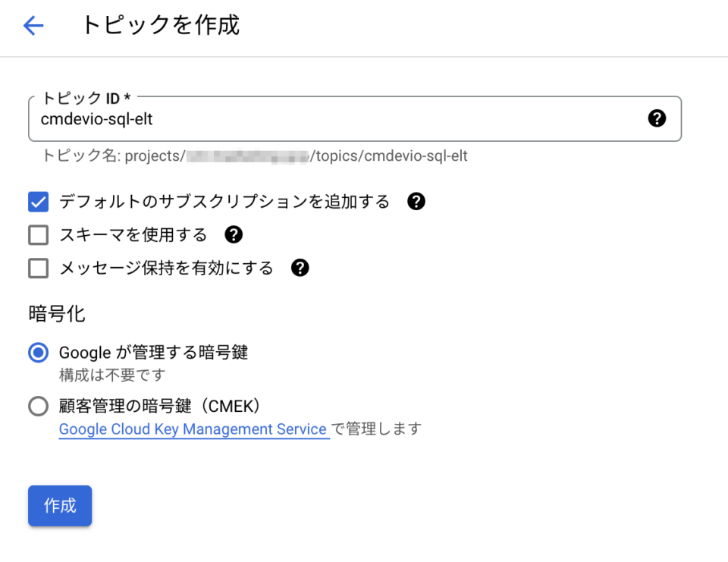
Task: Open help for the スキーマを使用する option
Action: click(234, 235)
